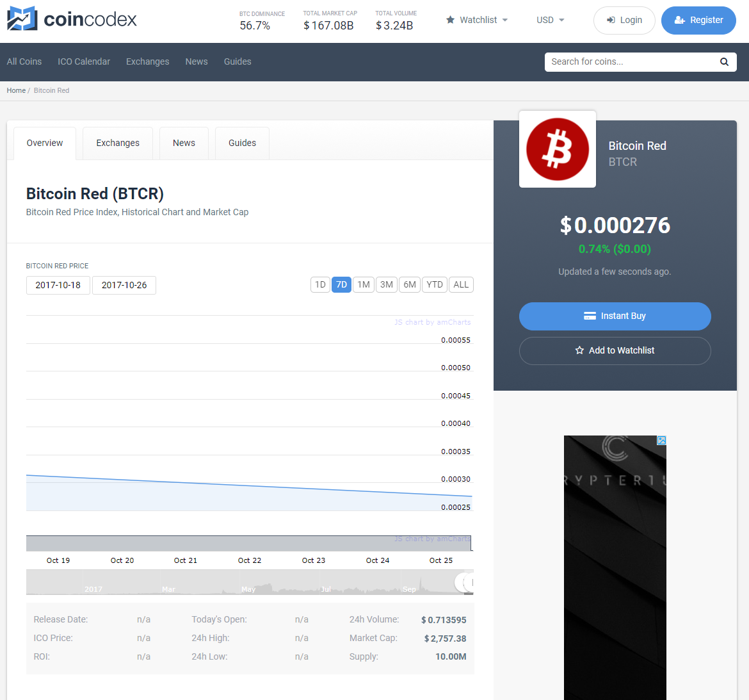Click Add to Watchlist button
Viewport: 749px width, 700px height.
615,350
